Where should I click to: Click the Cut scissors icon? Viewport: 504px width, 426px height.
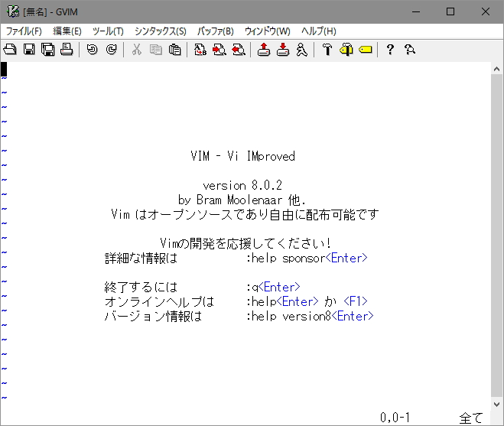click(x=137, y=50)
